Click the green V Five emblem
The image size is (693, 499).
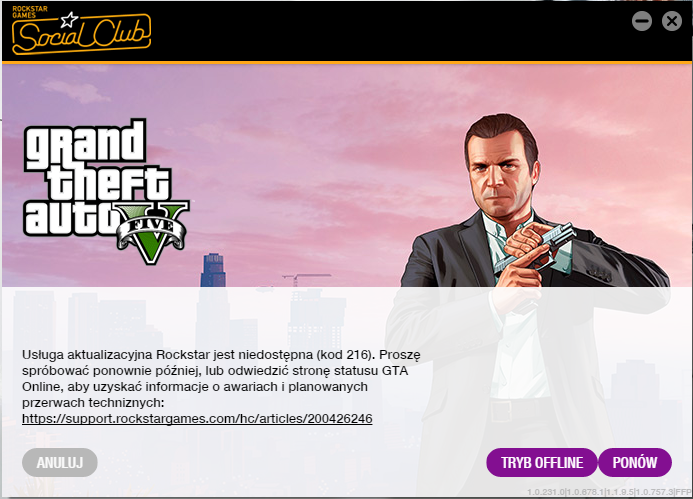coord(152,233)
